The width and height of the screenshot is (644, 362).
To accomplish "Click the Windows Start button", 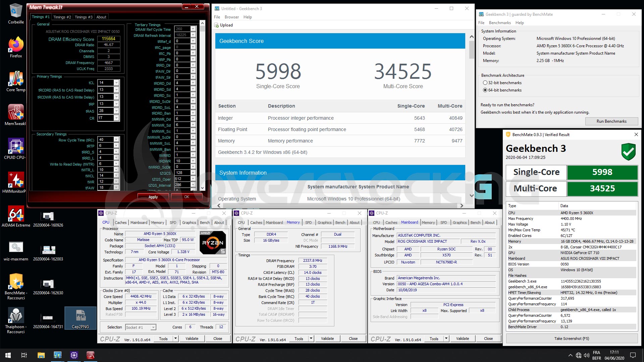I will coord(8,355).
